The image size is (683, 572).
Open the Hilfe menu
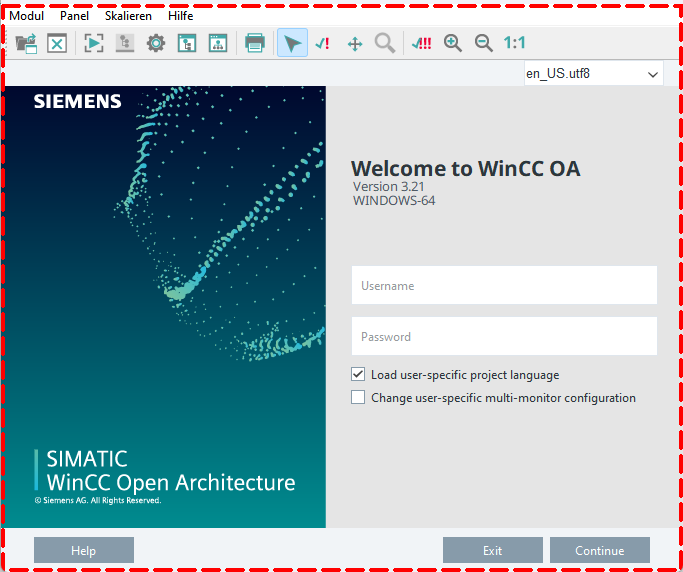pyautogui.click(x=181, y=16)
